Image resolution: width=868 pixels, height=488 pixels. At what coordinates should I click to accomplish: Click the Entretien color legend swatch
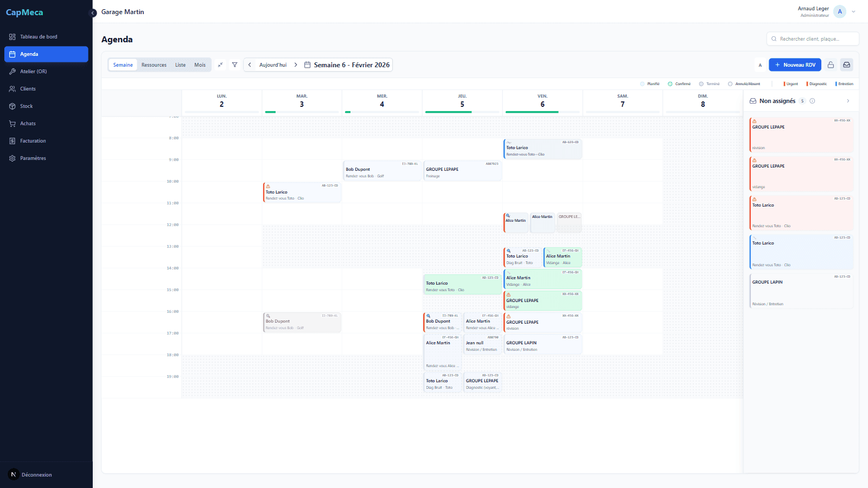(835, 84)
